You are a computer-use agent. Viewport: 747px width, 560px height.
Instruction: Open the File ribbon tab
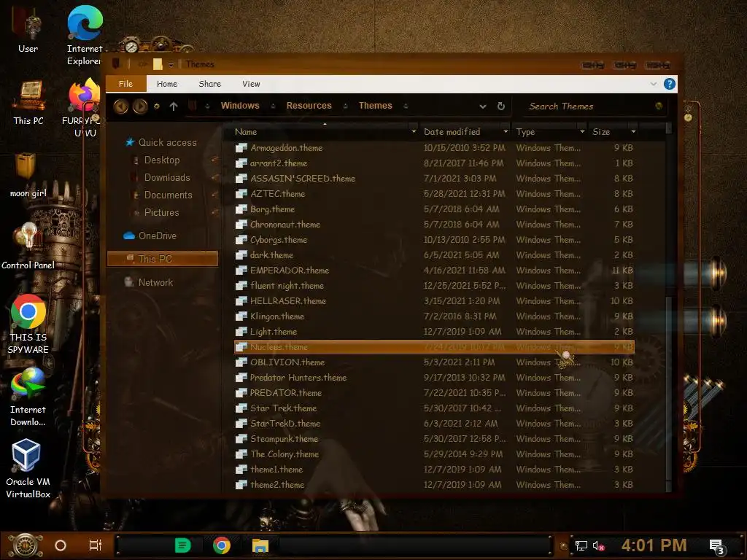point(125,84)
